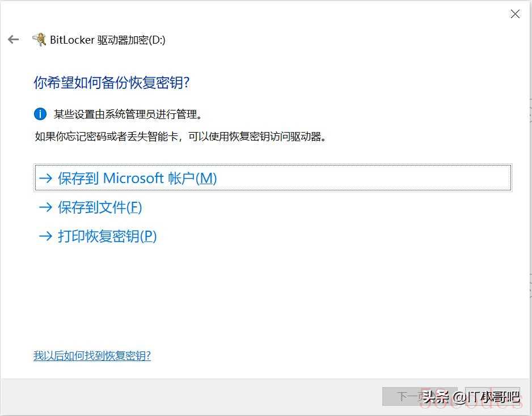This screenshot has height=416, width=532.
Task: Open the 我以后如何找到恢复密钥? help link
Action: 92,356
